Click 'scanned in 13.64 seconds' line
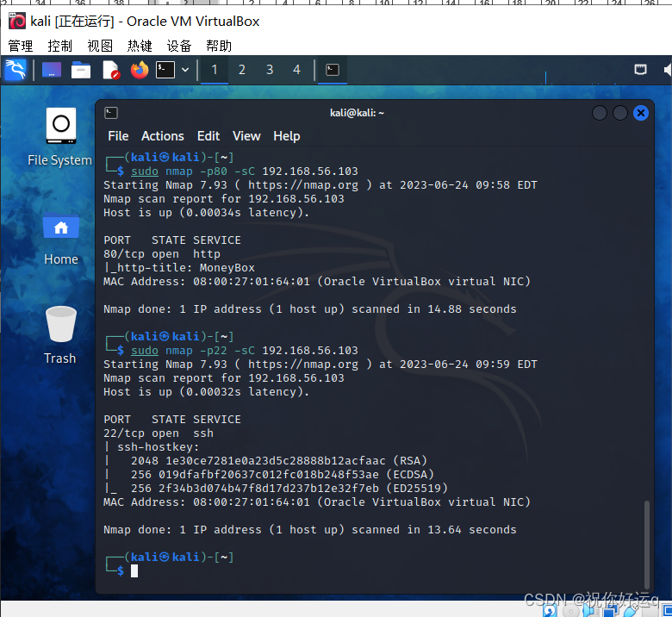 (x=310, y=530)
